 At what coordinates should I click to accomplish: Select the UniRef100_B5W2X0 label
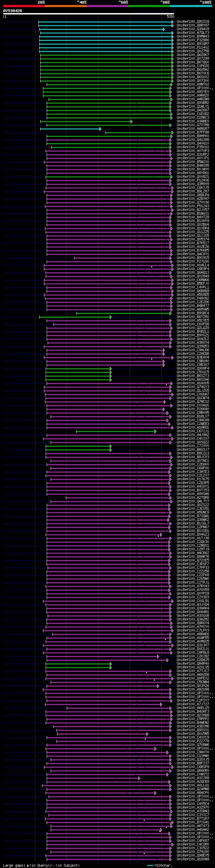click(193, 162)
